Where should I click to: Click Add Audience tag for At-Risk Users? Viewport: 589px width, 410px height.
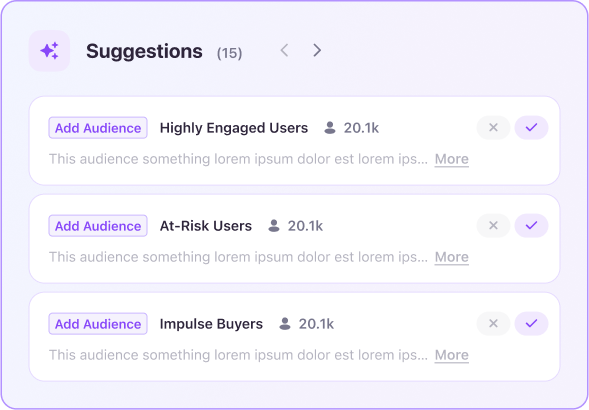pos(98,226)
